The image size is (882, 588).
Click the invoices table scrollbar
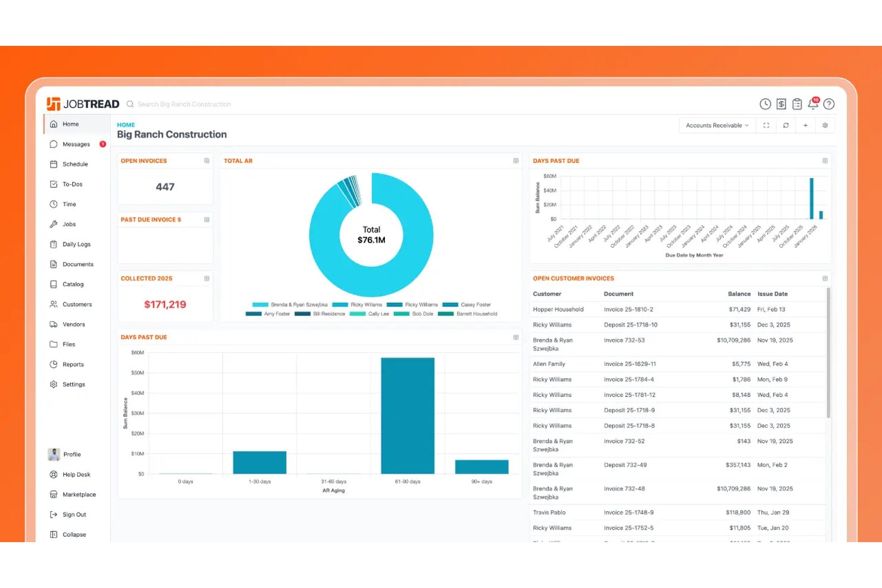pos(828,352)
